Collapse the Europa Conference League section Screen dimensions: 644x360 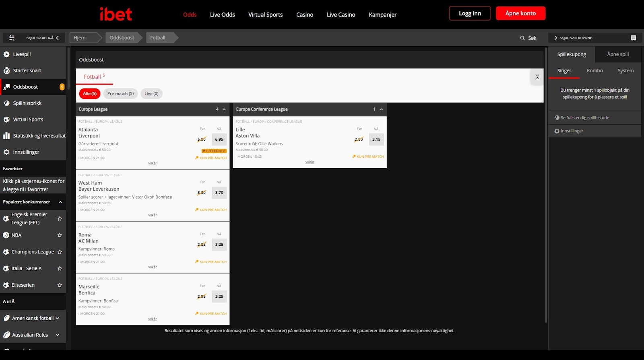tap(381, 109)
